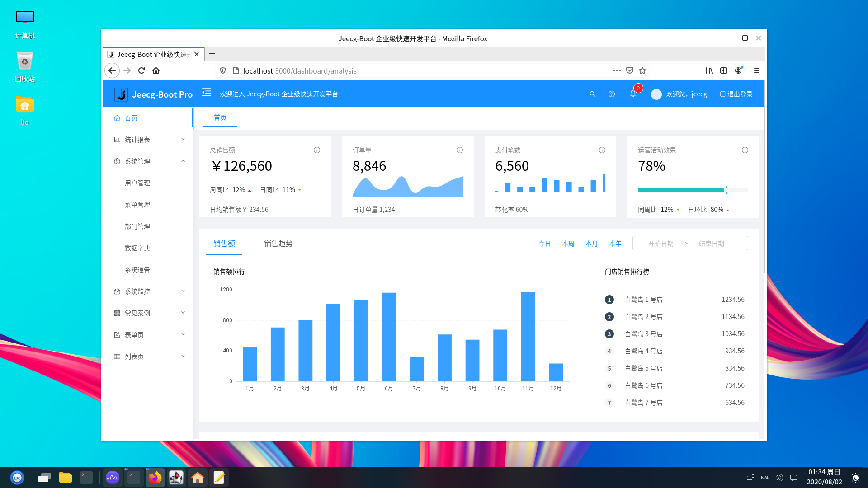
Task: Reload the page with refresh icon
Action: (x=142, y=70)
